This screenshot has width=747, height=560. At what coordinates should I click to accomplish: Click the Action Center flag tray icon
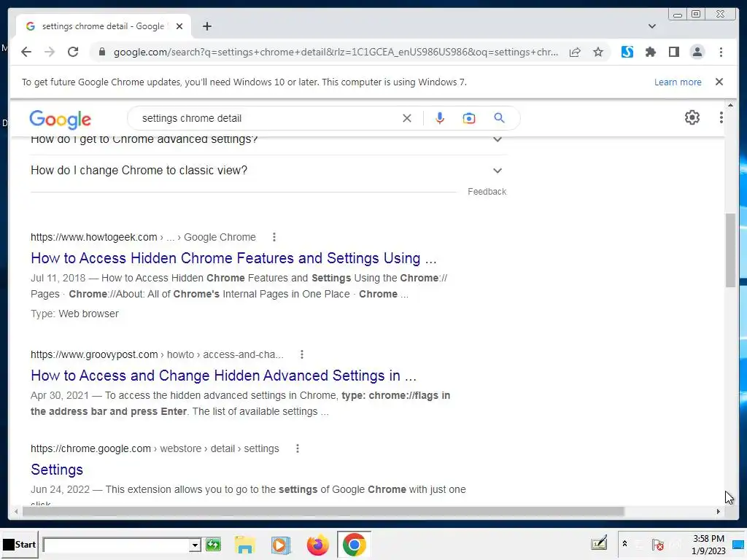point(657,544)
